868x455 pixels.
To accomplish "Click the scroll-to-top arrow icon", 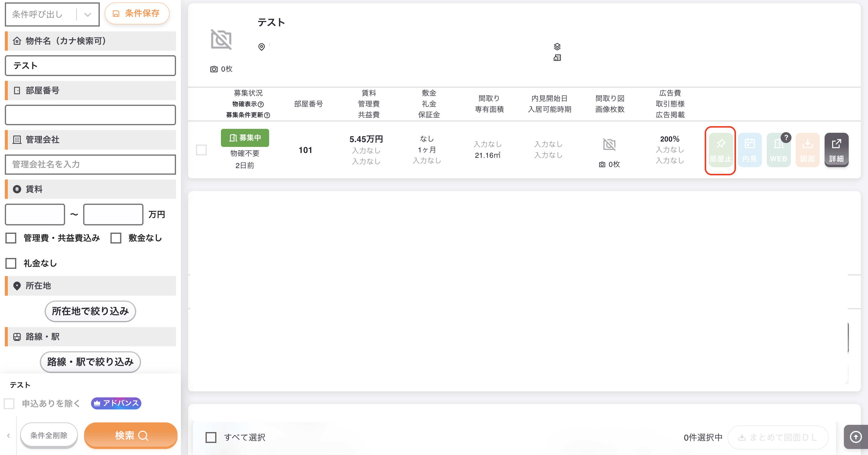I will coord(856,437).
